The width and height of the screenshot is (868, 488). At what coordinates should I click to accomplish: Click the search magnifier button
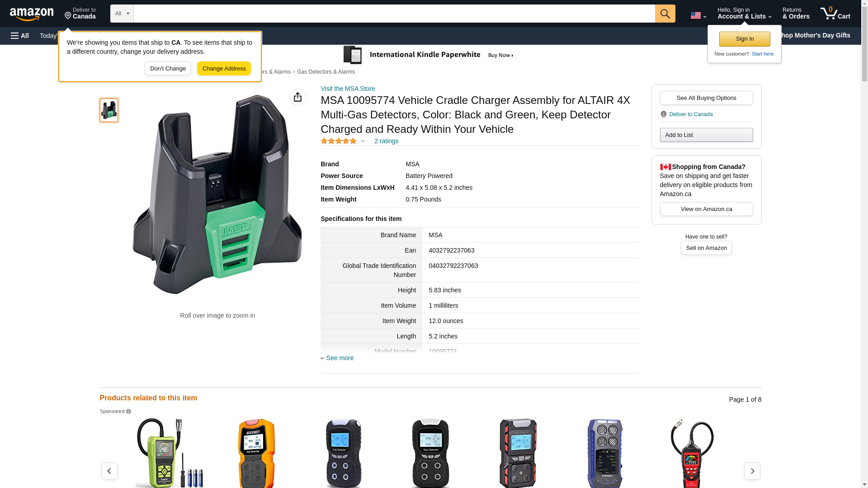click(x=665, y=14)
